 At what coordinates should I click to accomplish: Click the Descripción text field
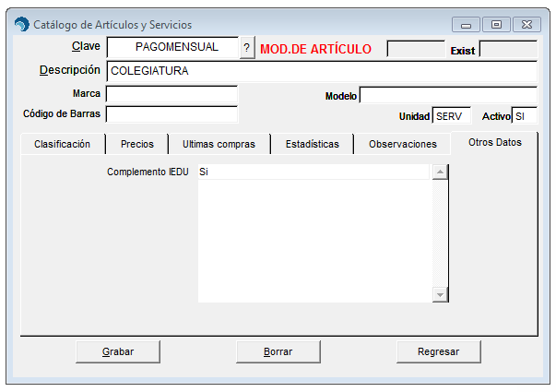(x=321, y=71)
